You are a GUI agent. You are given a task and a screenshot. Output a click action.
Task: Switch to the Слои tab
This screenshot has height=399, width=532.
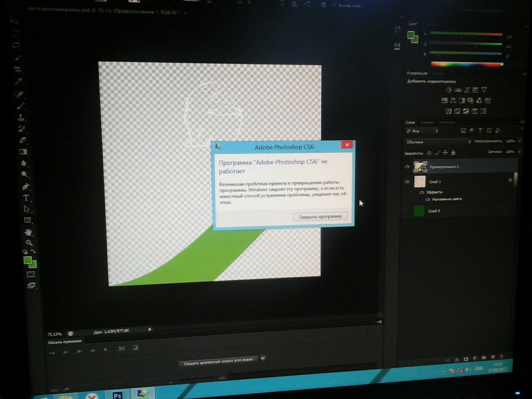click(x=410, y=122)
